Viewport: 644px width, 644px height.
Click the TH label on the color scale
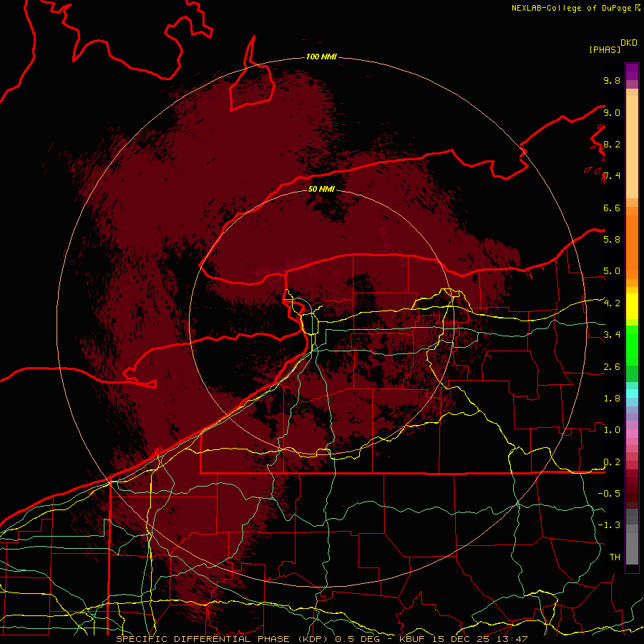click(615, 557)
